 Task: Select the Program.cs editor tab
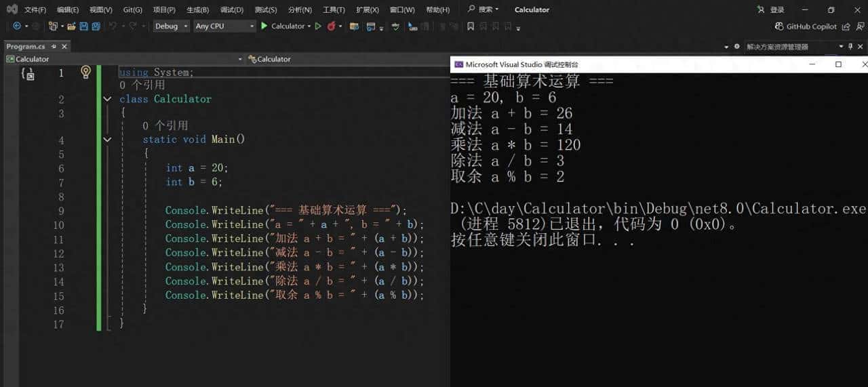[x=26, y=47]
